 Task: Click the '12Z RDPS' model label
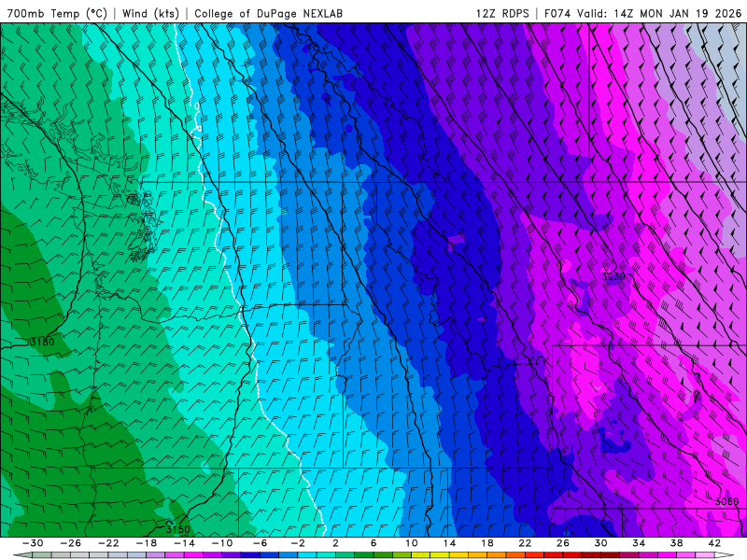[502, 13]
